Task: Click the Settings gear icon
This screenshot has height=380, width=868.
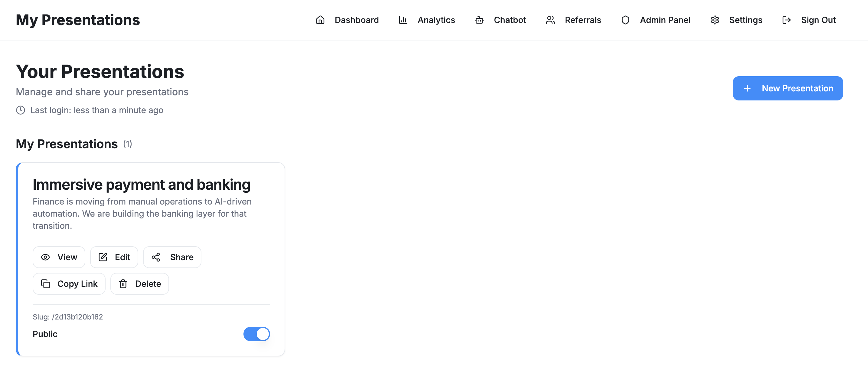Action: [715, 20]
